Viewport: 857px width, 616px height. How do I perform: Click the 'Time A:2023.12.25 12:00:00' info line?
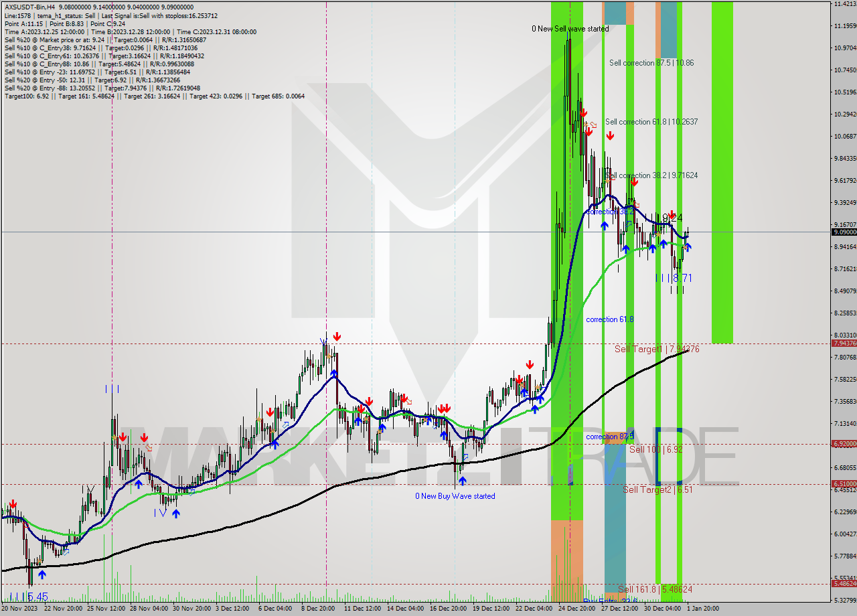(130, 31)
